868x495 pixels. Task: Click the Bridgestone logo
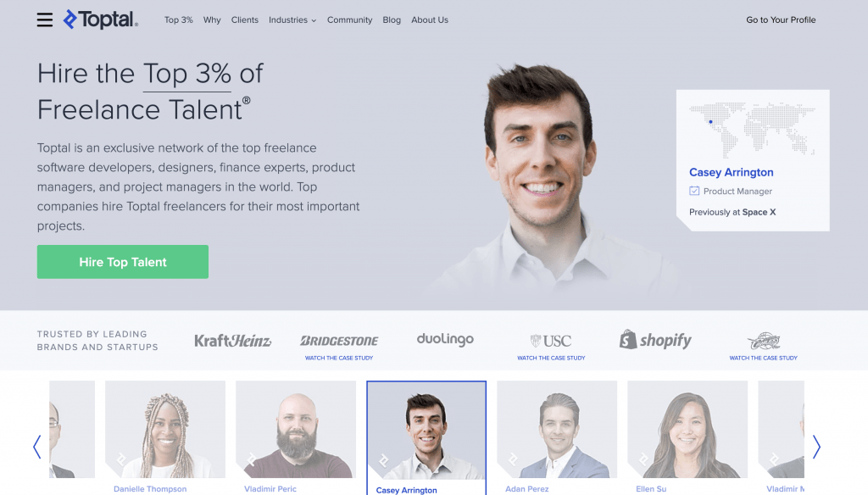[x=339, y=341]
